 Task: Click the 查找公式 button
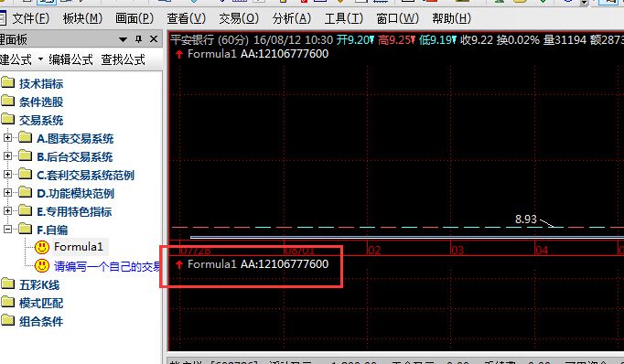point(123,59)
